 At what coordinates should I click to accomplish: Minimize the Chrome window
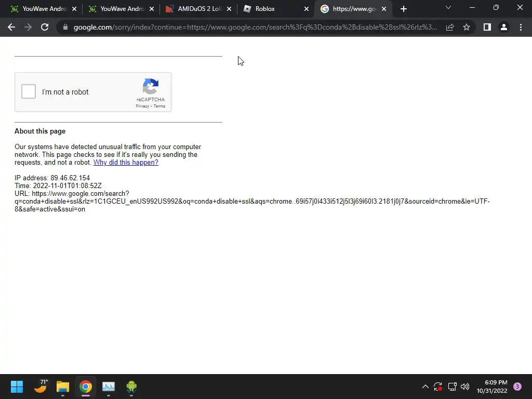[472, 7]
